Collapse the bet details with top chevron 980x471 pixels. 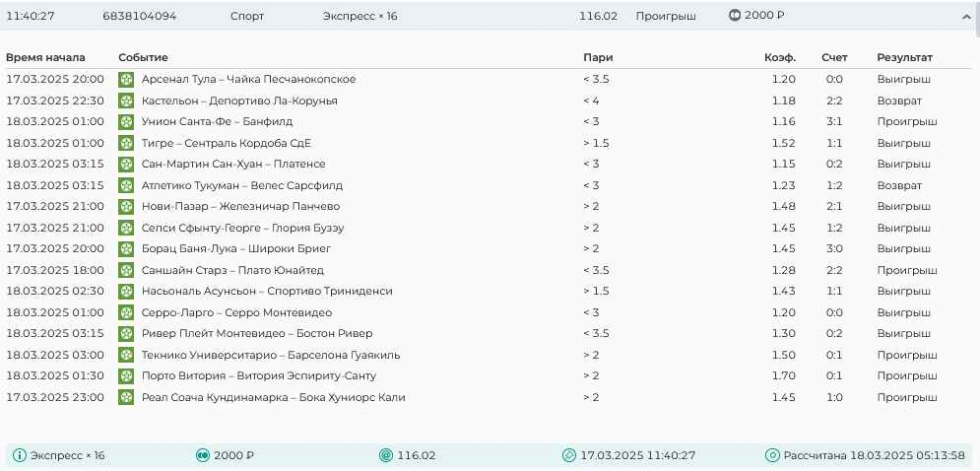(x=966, y=17)
